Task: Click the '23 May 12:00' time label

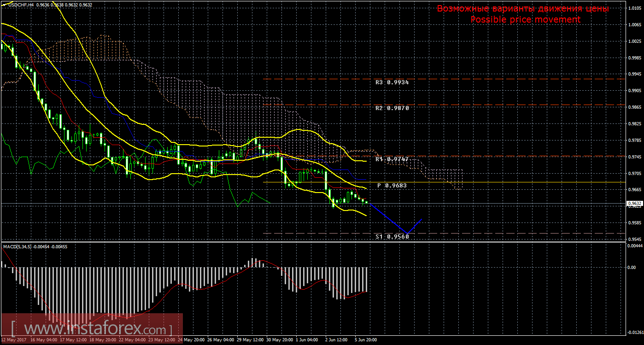Action: pos(162,340)
